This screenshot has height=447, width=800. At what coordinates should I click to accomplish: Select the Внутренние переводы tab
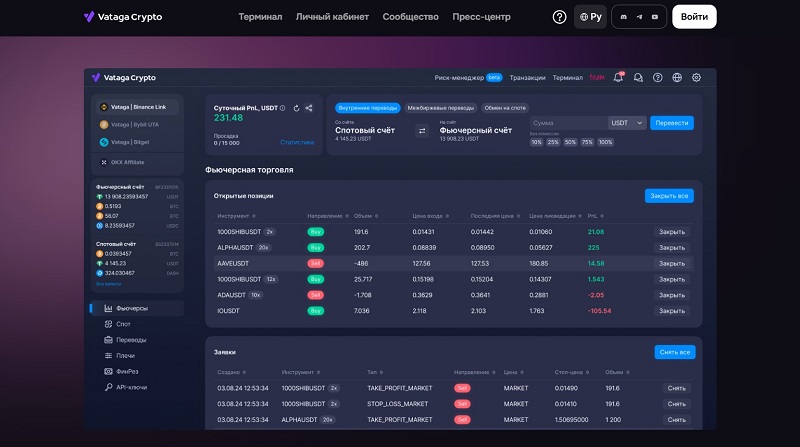click(368, 108)
